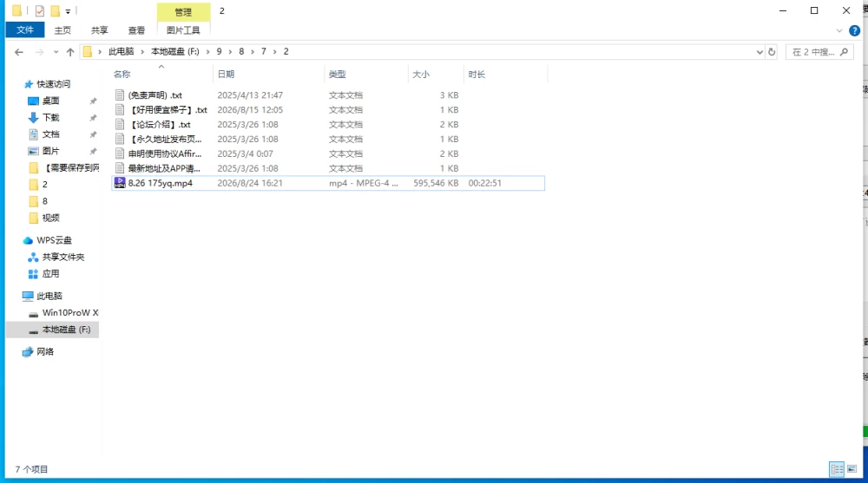
Task: Open the help question mark icon
Action: 854,31
